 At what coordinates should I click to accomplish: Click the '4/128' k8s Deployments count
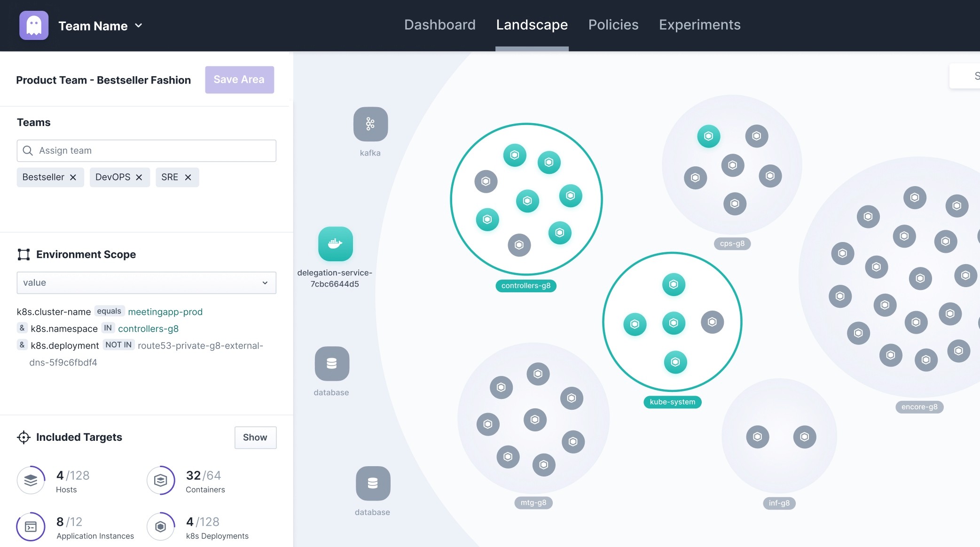pos(203,522)
